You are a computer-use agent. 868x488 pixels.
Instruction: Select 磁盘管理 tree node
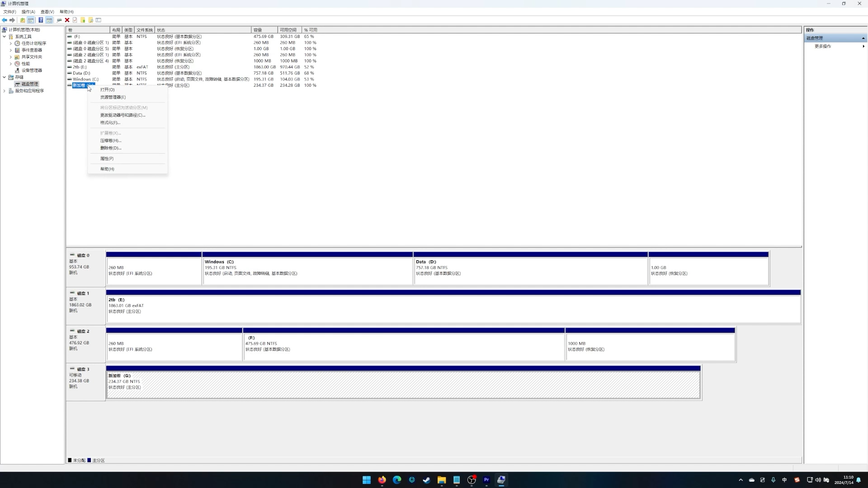point(30,84)
